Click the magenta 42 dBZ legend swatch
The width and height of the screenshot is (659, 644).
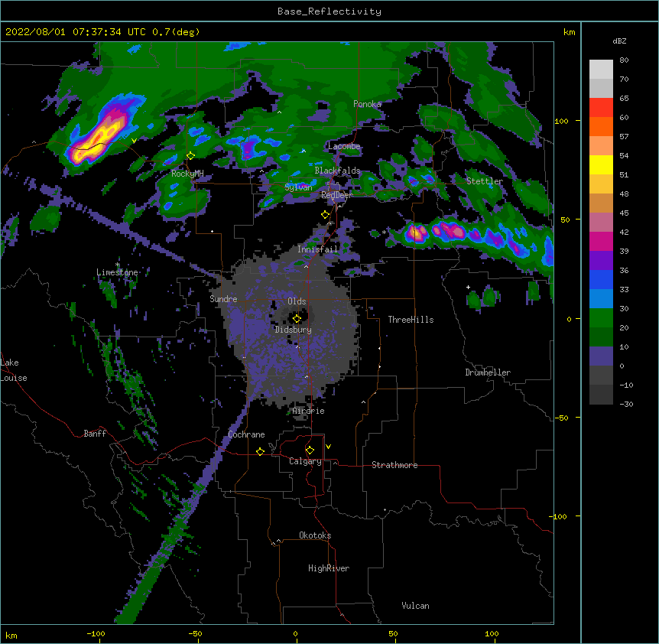click(601, 242)
